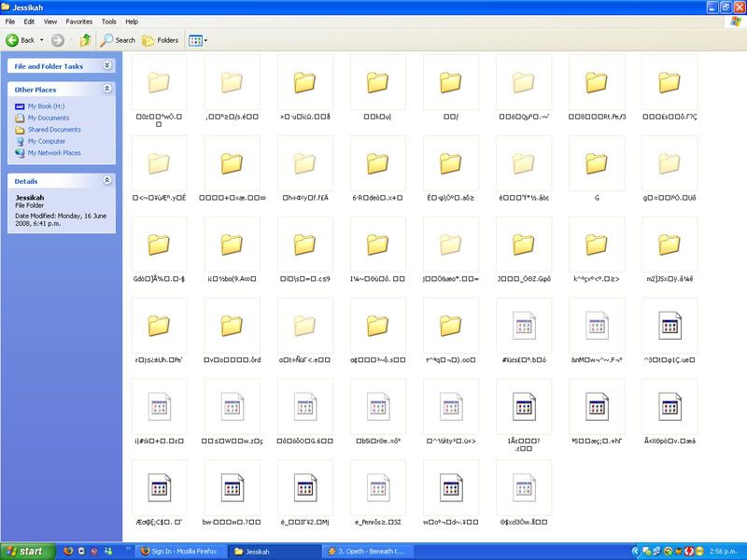Image resolution: width=747 pixels, height=560 pixels.
Task: Collapse the Details panel
Action: (106, 180)
